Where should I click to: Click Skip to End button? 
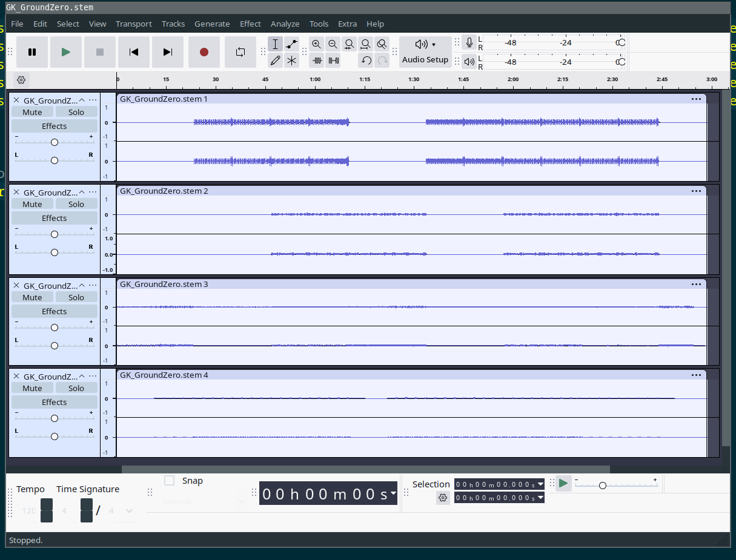pyautogui.click(x=168, y=52)
